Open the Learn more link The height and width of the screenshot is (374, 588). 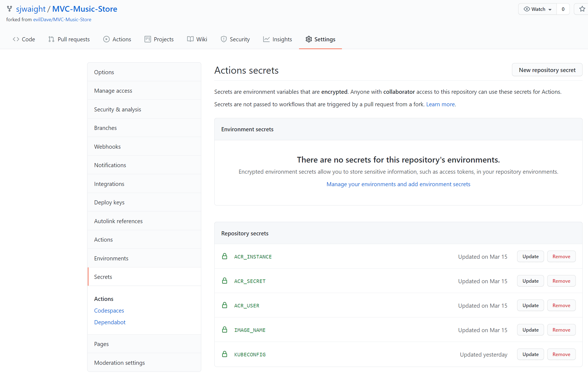(x=440, y=104)
